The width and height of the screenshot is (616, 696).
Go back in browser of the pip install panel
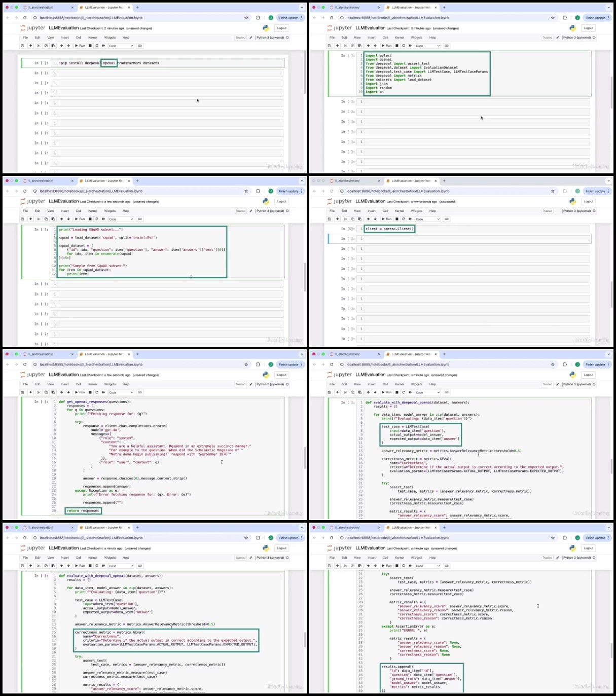pos(8,18)
